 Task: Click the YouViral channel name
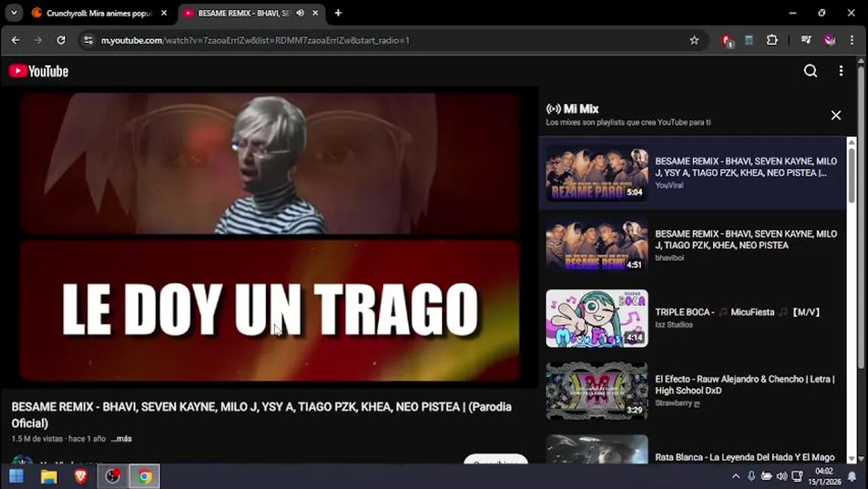[x=670, y=185]
